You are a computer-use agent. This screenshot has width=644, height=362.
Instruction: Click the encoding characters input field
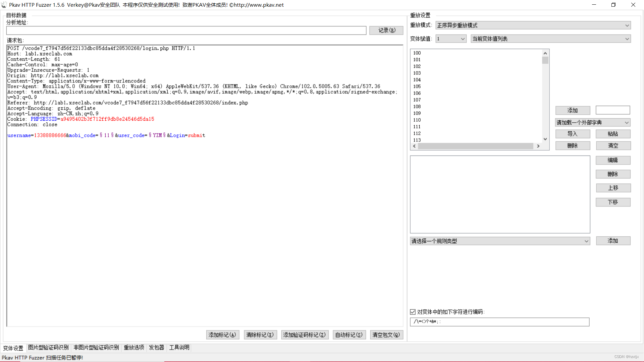tap(499, 322)
